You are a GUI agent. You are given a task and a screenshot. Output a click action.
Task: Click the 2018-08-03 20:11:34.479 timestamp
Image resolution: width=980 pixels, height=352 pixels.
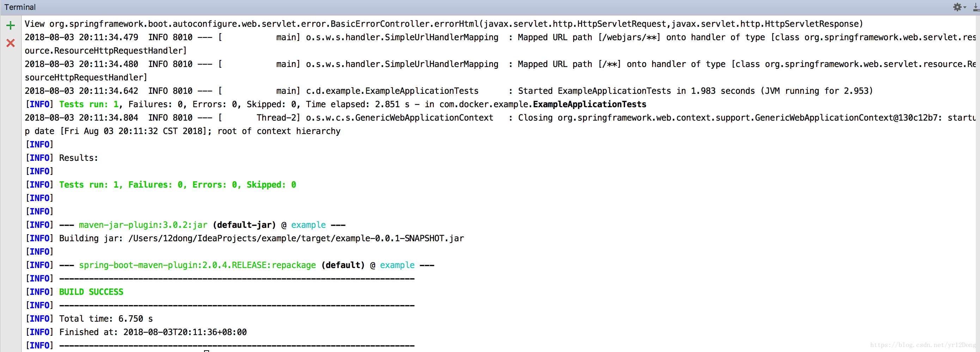click(81, 37)
